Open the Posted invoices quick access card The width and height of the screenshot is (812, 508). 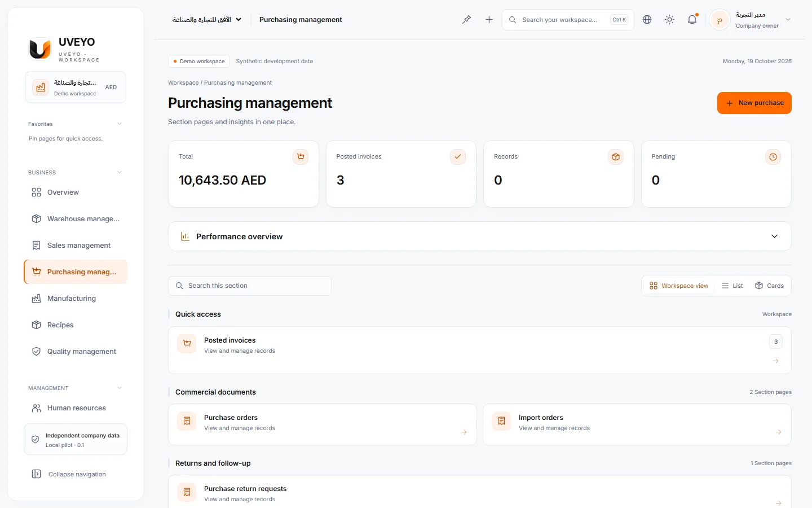click(480, 350)
